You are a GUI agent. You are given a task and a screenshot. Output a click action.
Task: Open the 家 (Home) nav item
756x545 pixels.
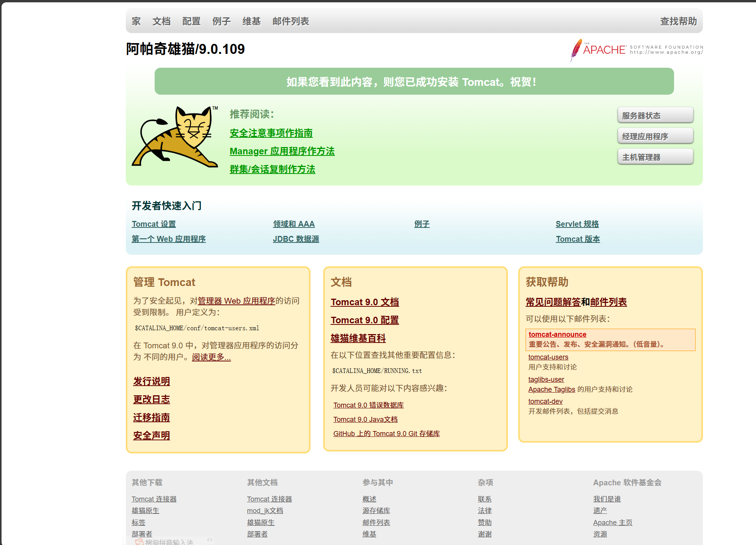136,21
